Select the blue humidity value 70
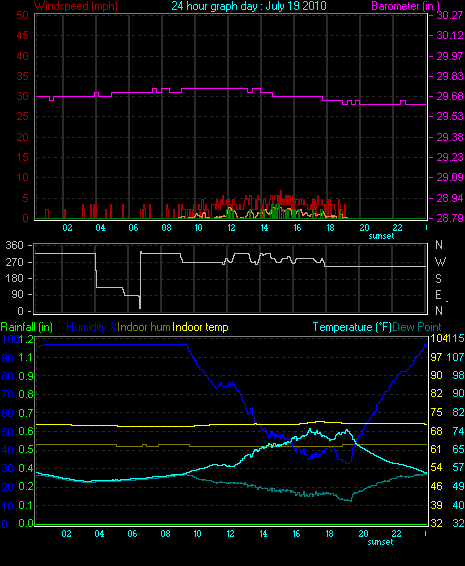 point(8,394)
